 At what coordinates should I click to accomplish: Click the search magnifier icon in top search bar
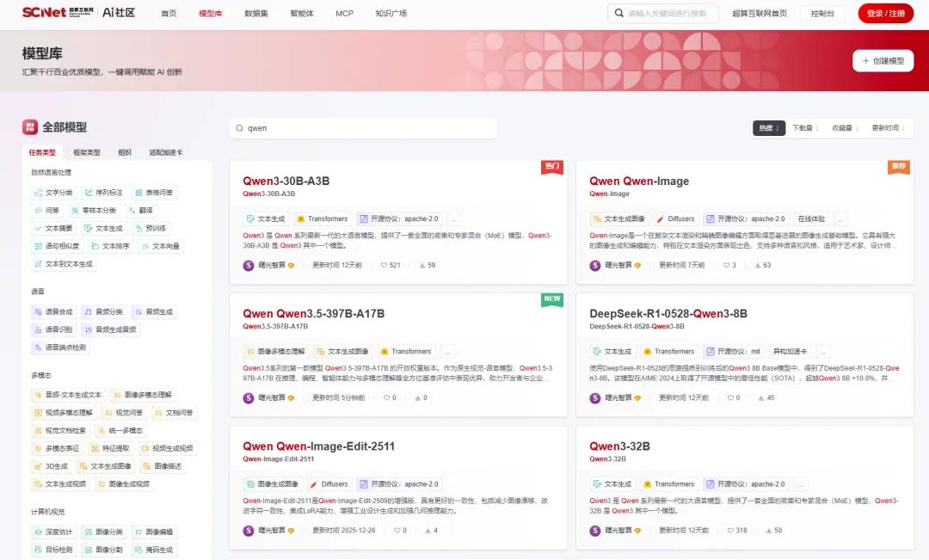click(x=618, y=13)
